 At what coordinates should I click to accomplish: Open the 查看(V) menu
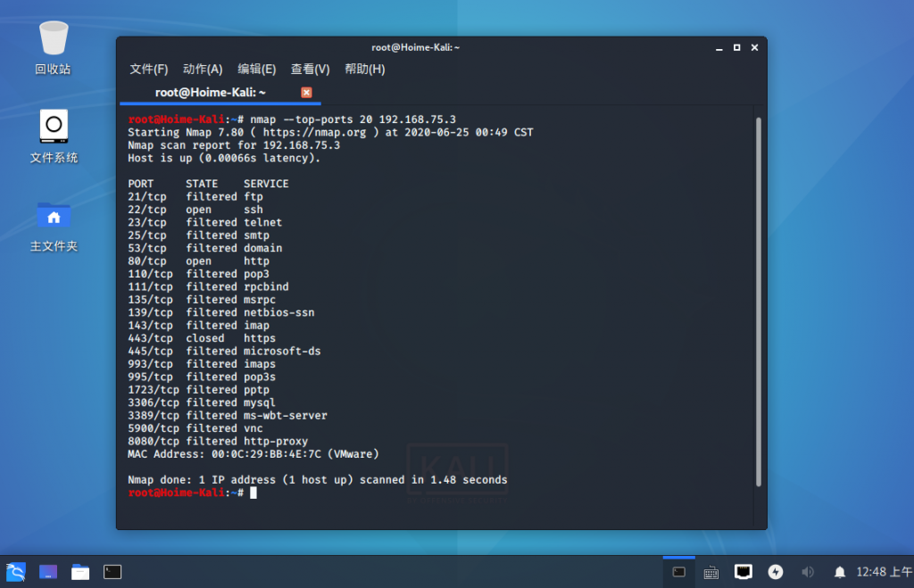pos(310,70)
